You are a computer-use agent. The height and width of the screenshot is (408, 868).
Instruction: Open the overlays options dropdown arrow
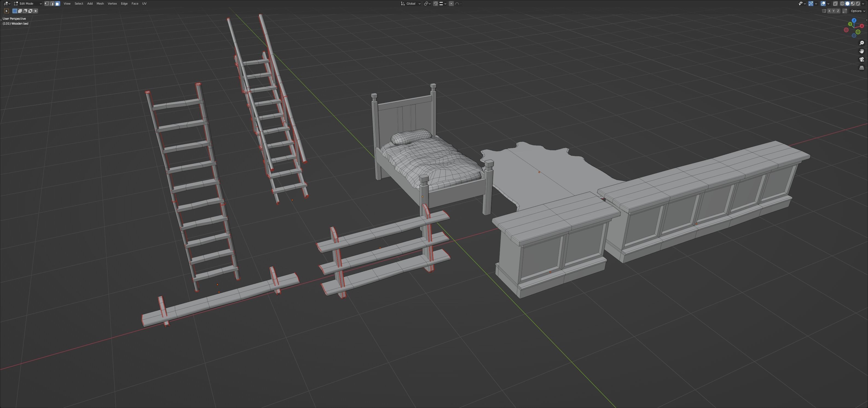coord(829,4)
